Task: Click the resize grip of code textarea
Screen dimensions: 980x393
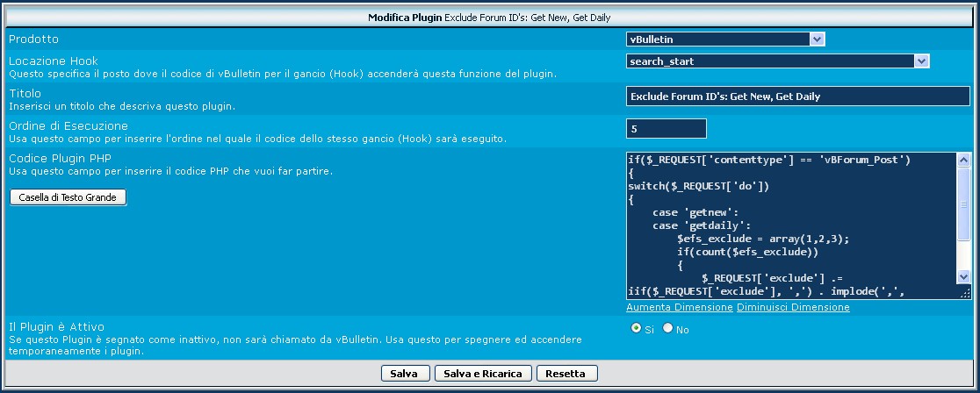Action: click(x=964, y=293)
